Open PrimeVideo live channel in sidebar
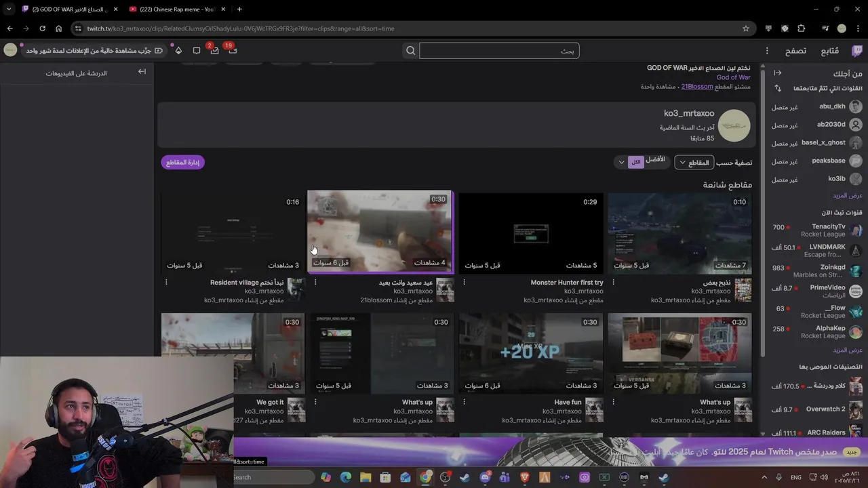Viewport: 868px width, 488px height. point(816,291)
